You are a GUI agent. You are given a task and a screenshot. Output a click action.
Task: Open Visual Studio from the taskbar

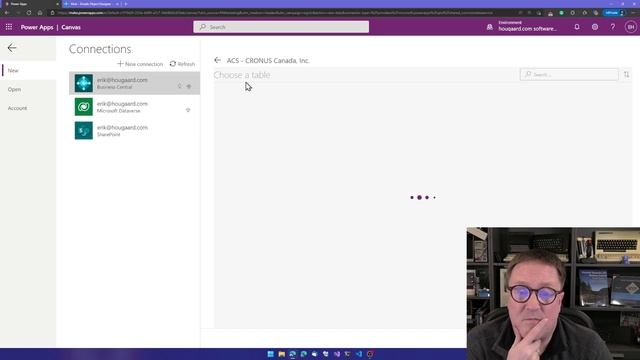click(337, 354)
